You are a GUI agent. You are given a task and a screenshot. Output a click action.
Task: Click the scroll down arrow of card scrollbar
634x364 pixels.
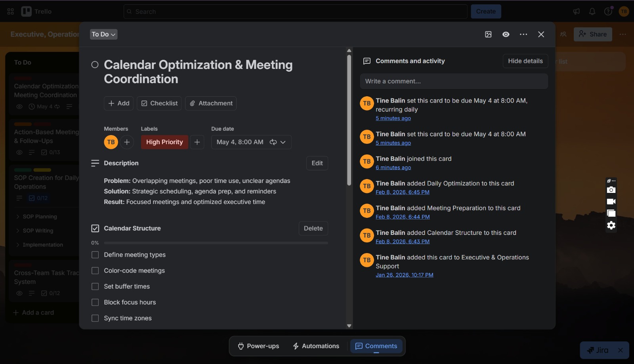point(349,326)
